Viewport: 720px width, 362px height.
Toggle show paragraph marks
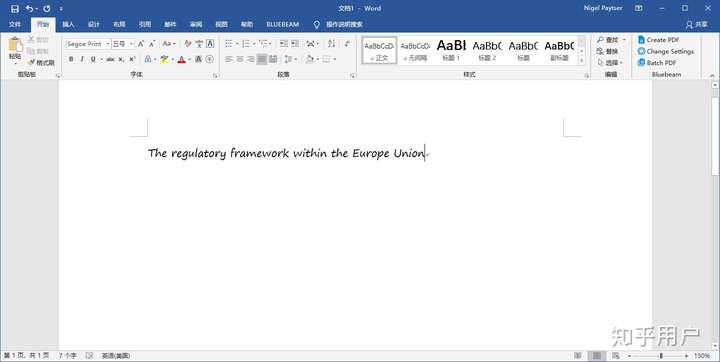(x=347, y=44)
